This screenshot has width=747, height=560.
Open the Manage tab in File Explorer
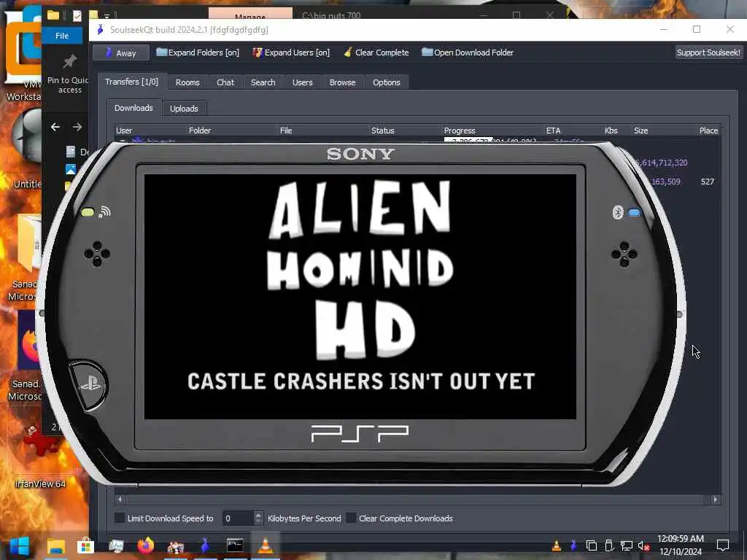[250, 14]
